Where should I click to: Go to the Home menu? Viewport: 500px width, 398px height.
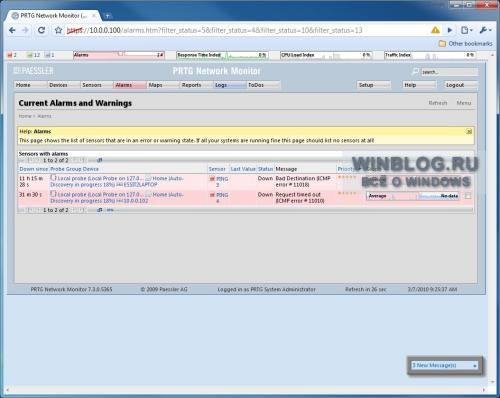[x=30, y=85]
